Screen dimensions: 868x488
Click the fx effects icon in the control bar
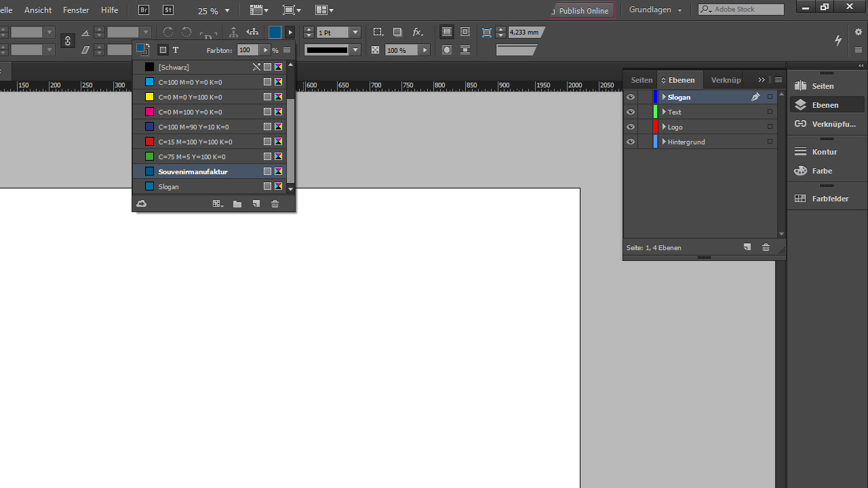417,32
